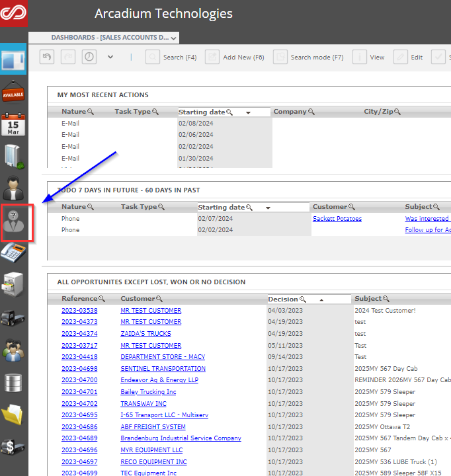The image size is (451, 476).
Task: Open the dashboard window icon in sidebar
Action: pos(13,59)
